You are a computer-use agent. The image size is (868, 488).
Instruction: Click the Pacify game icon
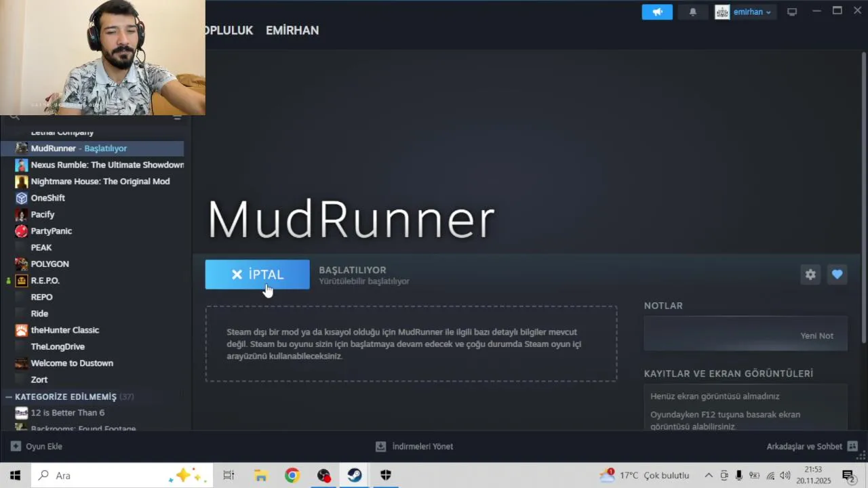(x=22, y=214)
